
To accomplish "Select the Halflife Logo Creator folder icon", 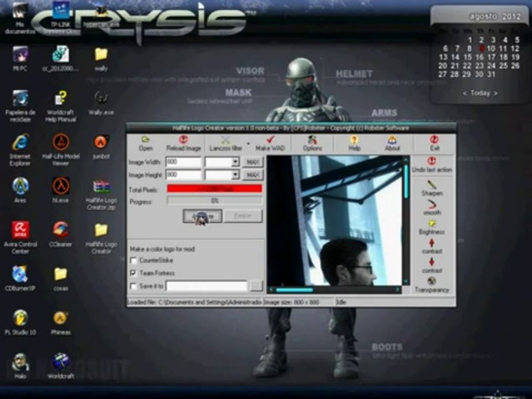I will (101, 230).
